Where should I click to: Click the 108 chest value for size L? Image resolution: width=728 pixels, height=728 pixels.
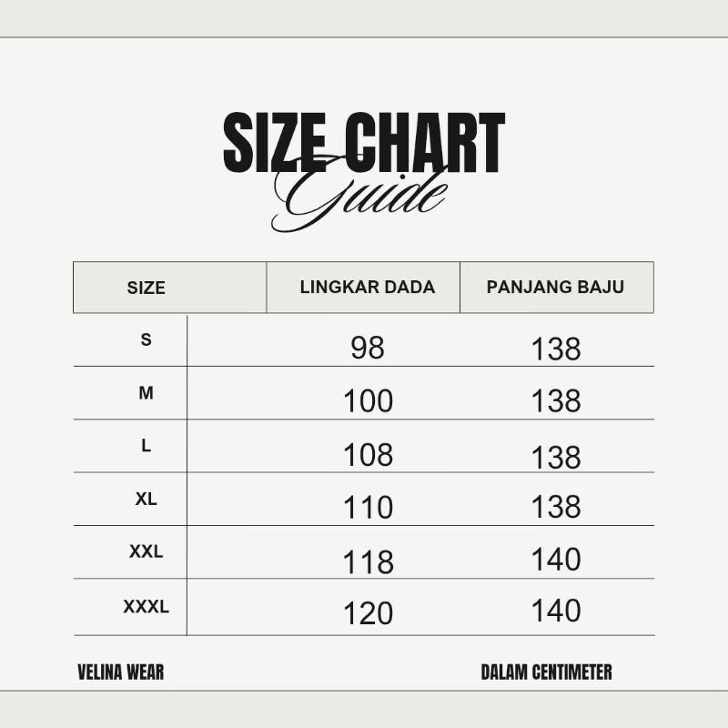click(369, 454)
